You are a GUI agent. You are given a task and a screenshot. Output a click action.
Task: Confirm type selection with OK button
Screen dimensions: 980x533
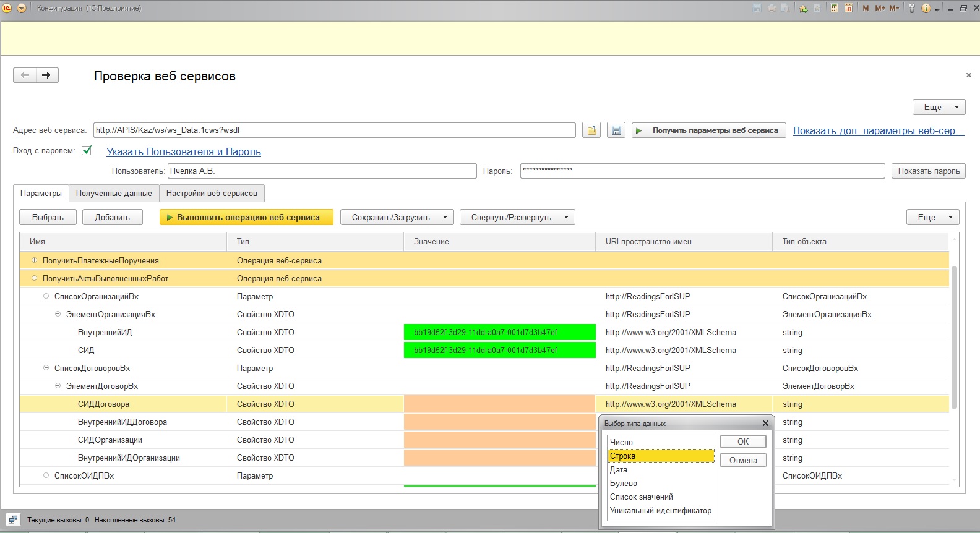coord(743,441)
